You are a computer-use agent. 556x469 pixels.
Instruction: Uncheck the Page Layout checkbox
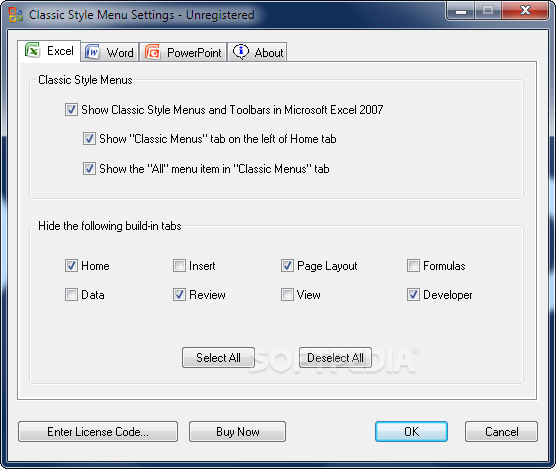click(287, 266)
